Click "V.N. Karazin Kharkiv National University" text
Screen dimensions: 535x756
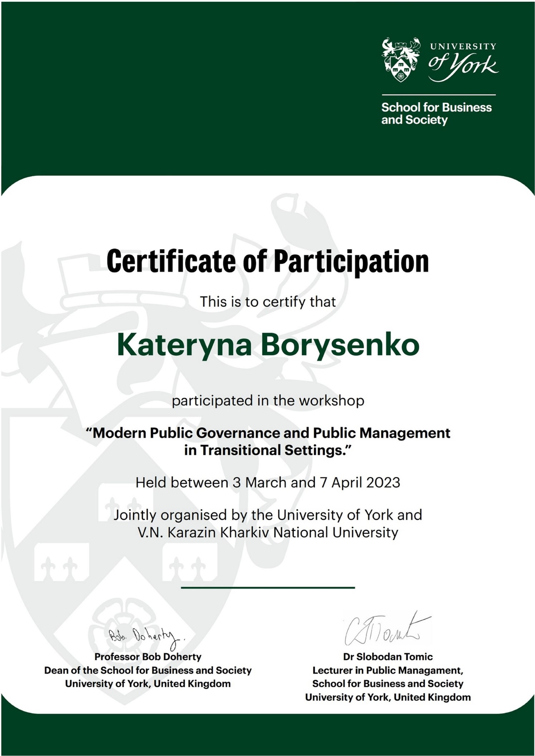[267, 532]
